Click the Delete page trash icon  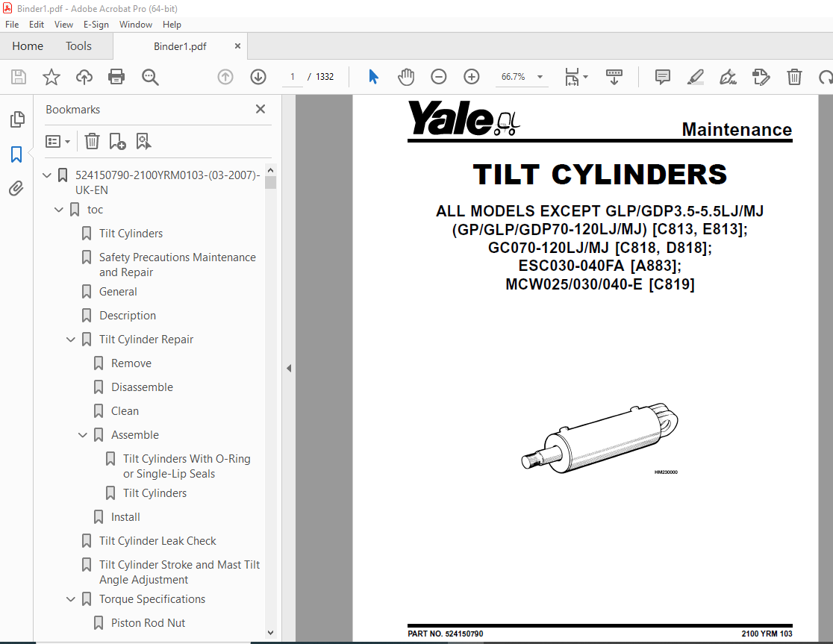(794, 77)
